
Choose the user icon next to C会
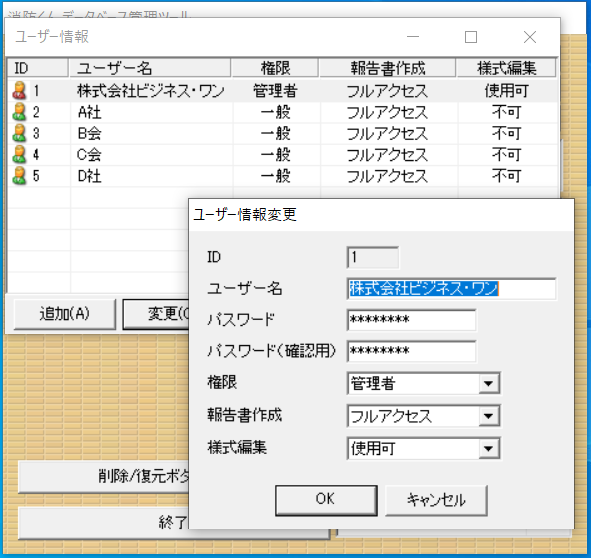pyautogui.click(x=19, y=155)
